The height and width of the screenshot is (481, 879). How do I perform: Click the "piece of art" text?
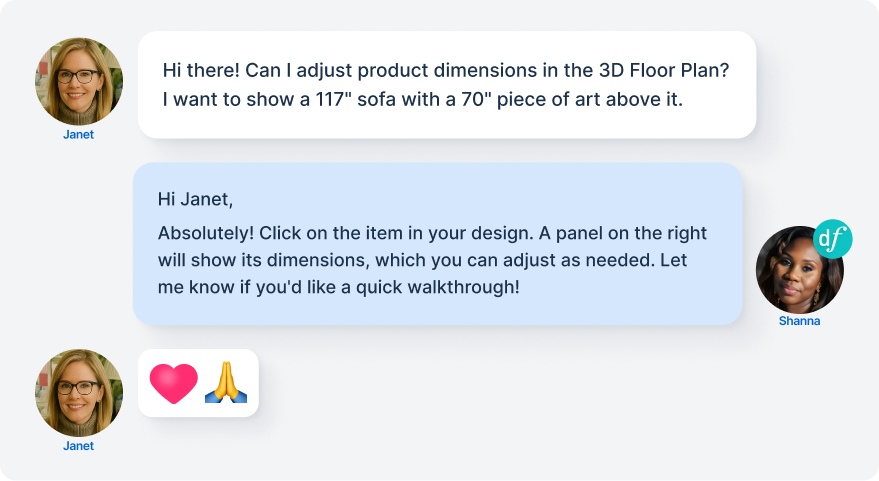(x=551, y=100)
